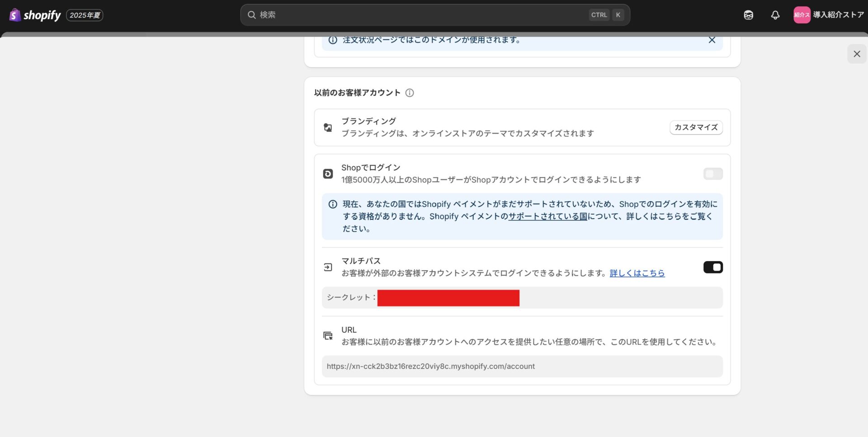Image resolution: width=868 pixels, height=437 pixels.
Task: Click the 以前のお客様アカウント heading
Action: (357, 93)
